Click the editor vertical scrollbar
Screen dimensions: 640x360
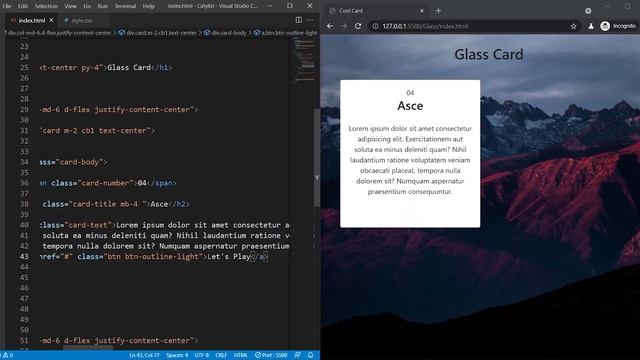pyautogui.click(x=317, y=157)
